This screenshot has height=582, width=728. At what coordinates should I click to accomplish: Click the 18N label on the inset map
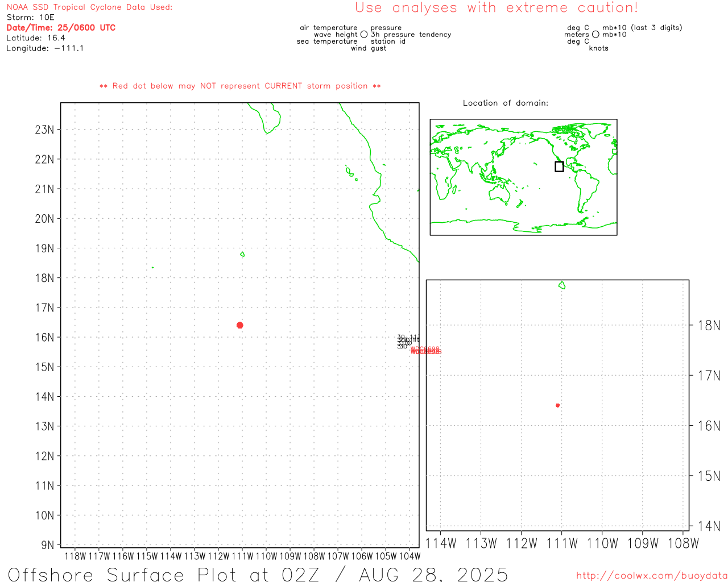coord(709,326)
